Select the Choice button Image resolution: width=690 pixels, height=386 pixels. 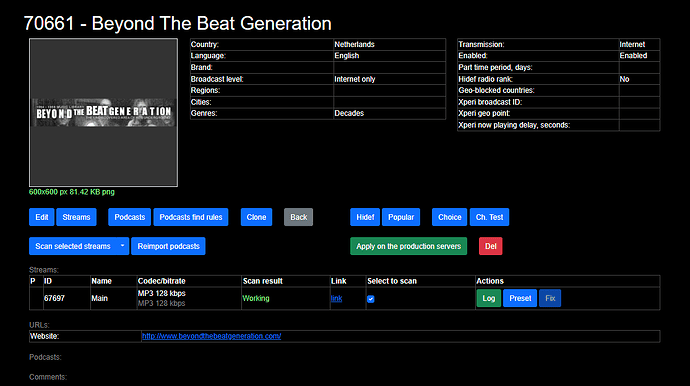pyautogui.click(x=449, y=217)
